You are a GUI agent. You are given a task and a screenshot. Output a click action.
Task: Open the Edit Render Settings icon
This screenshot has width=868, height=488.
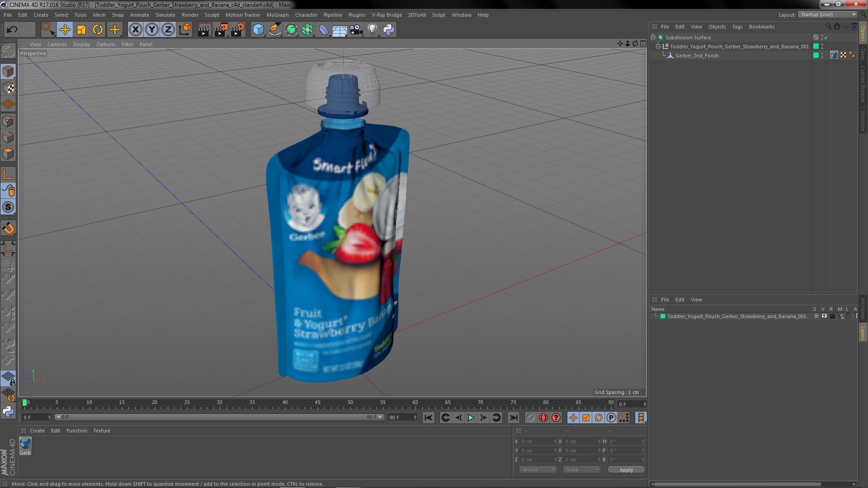238,30
